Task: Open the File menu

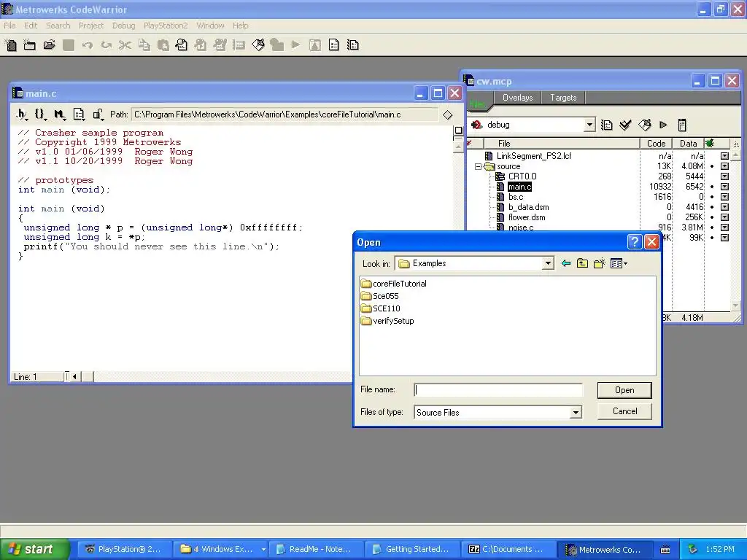Action: (x=9, y=26)
